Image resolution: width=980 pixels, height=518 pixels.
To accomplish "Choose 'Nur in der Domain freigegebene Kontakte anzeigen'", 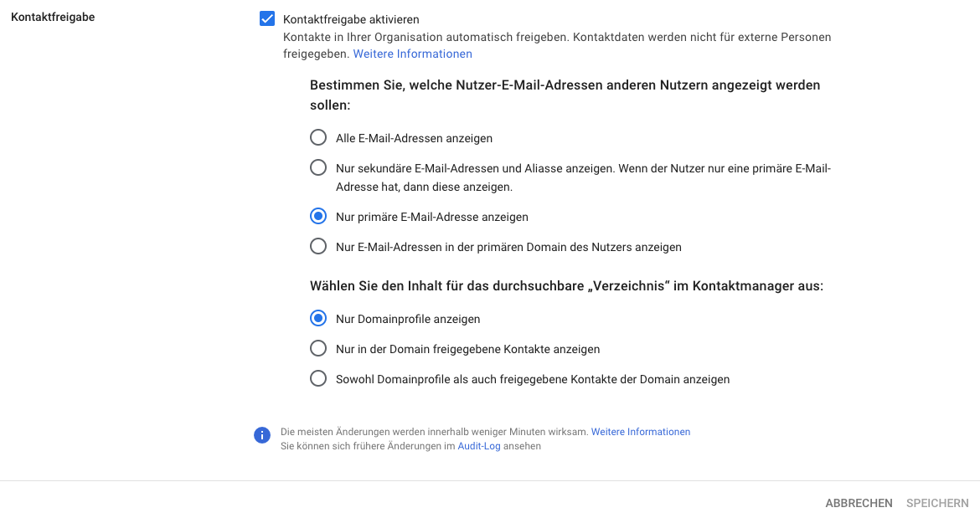I will (x=318, y=347).
